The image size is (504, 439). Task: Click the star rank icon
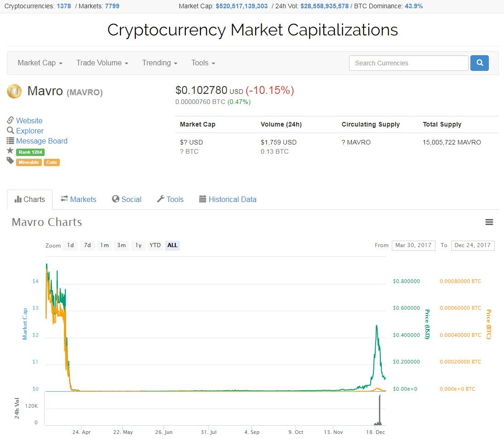click(10, 151)
